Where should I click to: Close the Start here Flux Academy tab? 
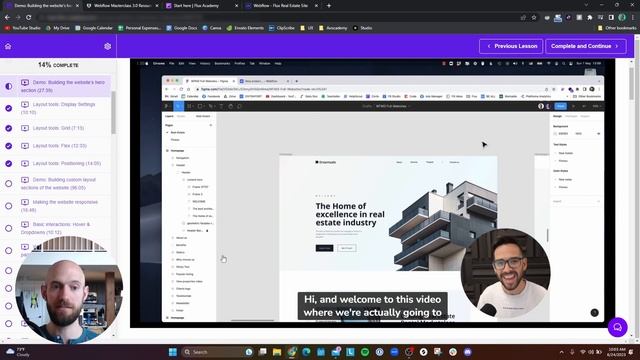point(237,6)
